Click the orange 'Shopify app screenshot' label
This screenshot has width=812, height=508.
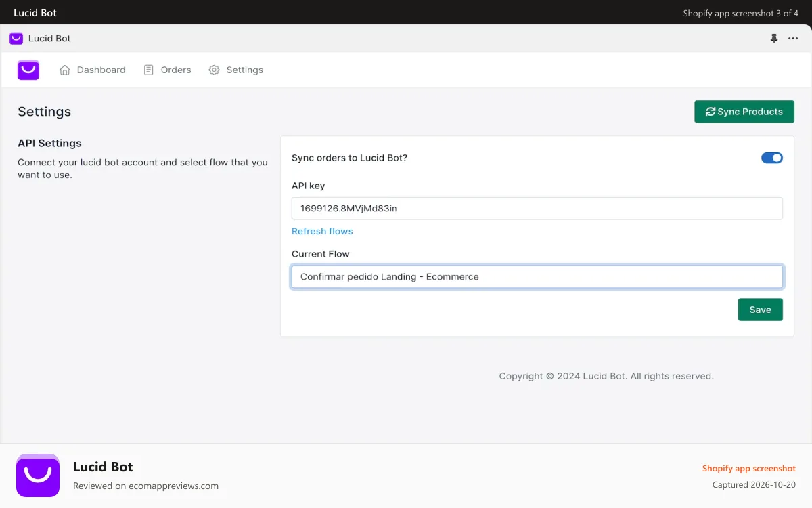coord(749,469)
